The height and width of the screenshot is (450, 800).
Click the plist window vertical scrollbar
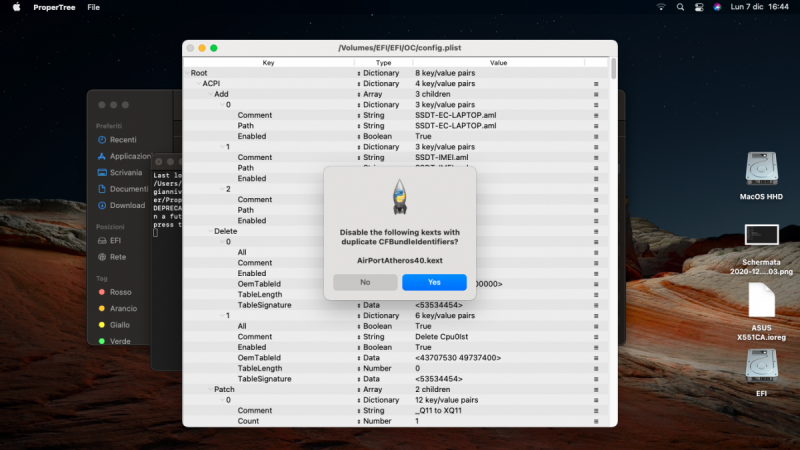pos(613,69)
